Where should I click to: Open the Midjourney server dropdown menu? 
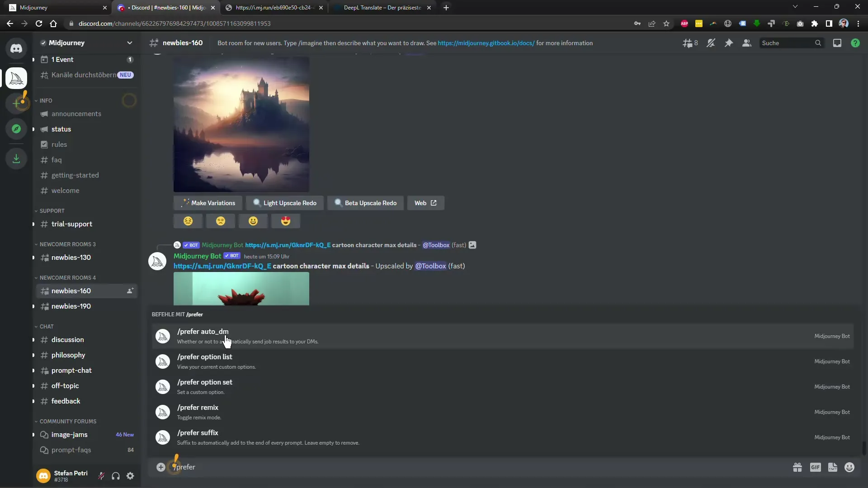130,43
